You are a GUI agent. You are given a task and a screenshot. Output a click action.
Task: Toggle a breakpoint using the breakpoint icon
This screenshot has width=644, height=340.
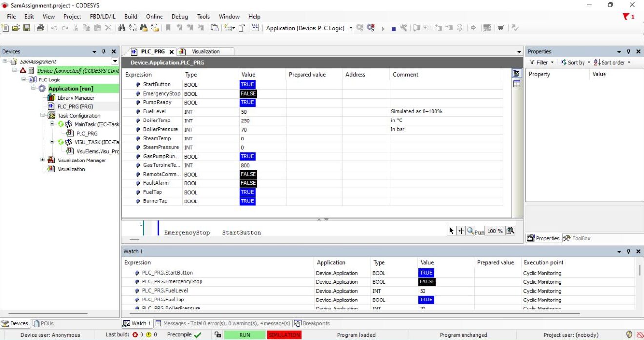487,28
